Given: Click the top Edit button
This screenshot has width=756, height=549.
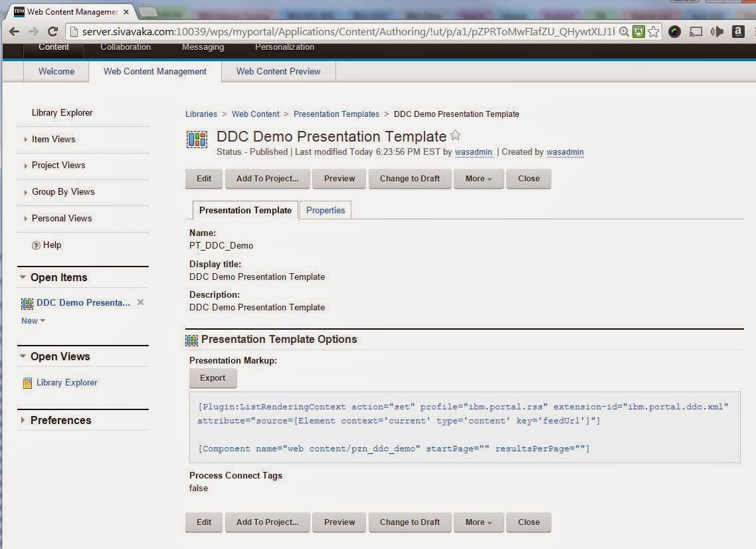Looking at the screenshot, I should (x=204, y=179).
